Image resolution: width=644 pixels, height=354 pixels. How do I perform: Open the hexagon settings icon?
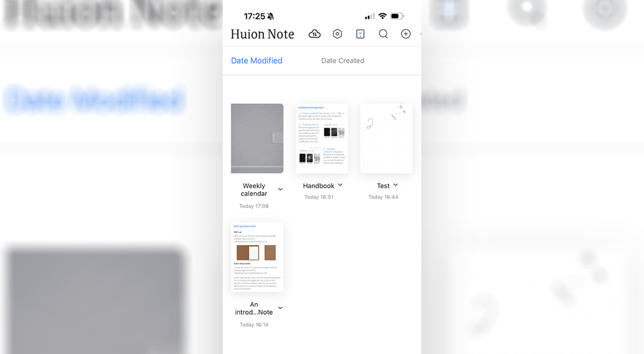(337, 34)
